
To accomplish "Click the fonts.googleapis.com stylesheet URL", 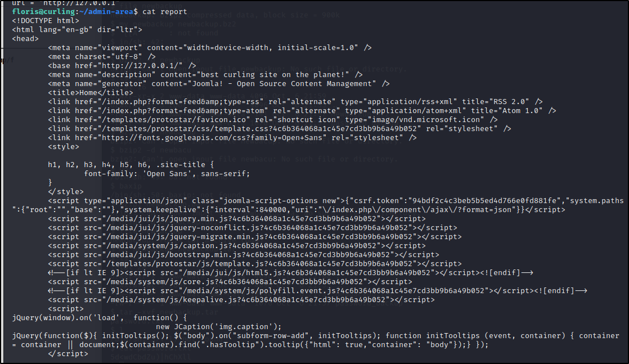I will tap(212, 138).
